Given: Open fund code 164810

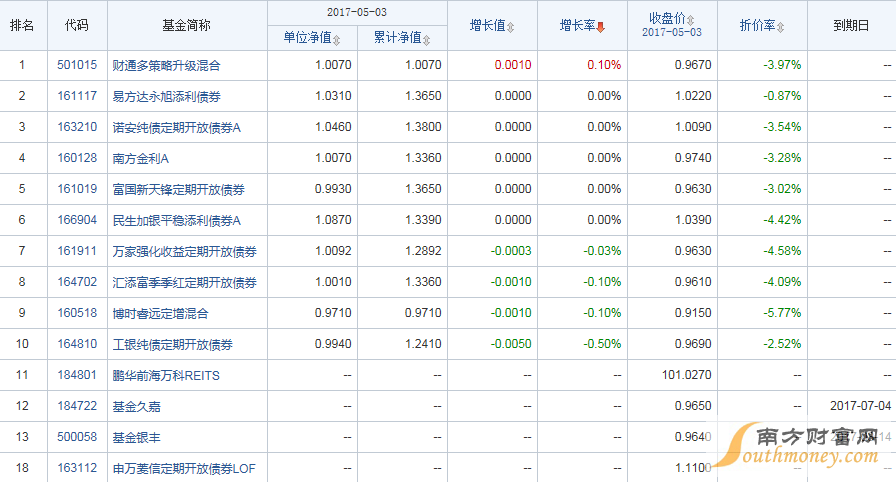Looking at the screenshot, I should tap(77, 344).
